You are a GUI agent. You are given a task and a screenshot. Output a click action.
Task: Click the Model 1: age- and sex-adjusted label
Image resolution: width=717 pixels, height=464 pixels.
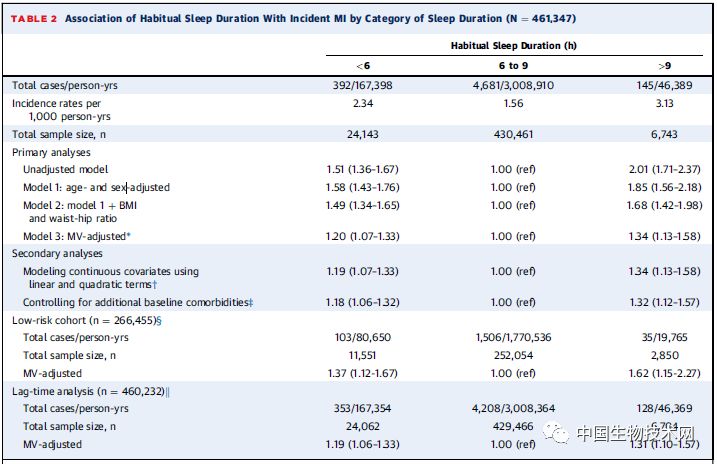click(x=97, y=187)
